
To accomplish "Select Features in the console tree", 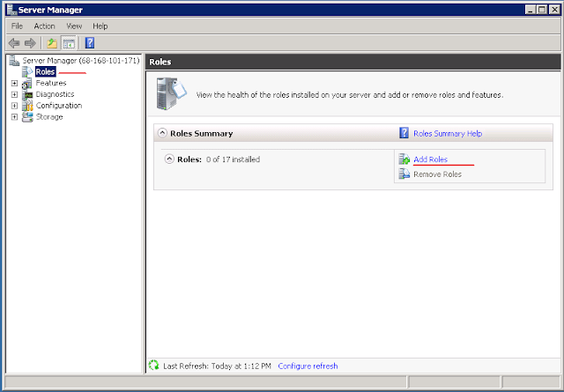I will coord(51,83).
